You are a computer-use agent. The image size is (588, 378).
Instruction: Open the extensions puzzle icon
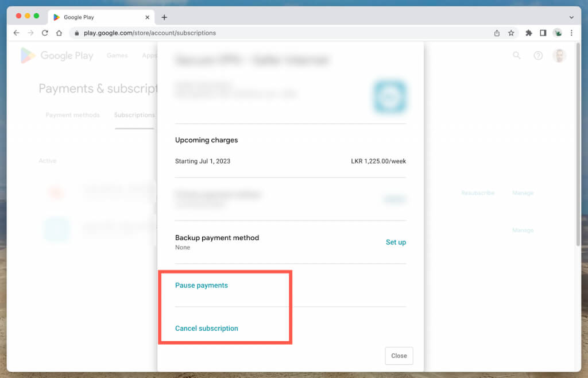(x=529, y=33)
